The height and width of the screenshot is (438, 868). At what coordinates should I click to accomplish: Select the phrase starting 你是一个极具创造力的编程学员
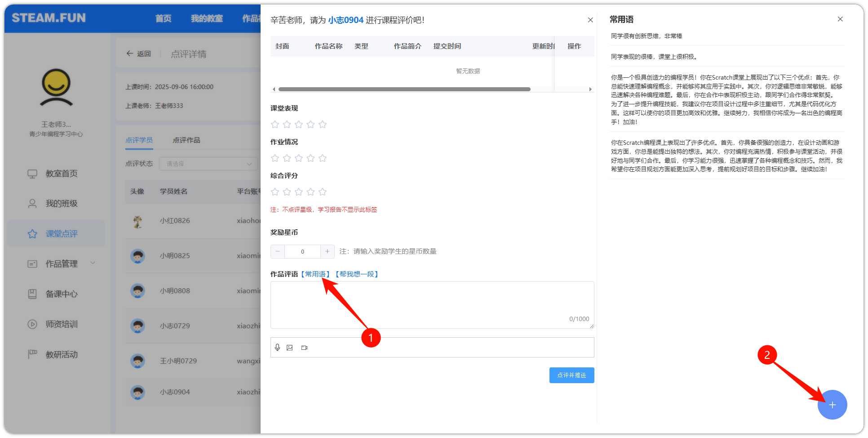click(x=726, y=99)
